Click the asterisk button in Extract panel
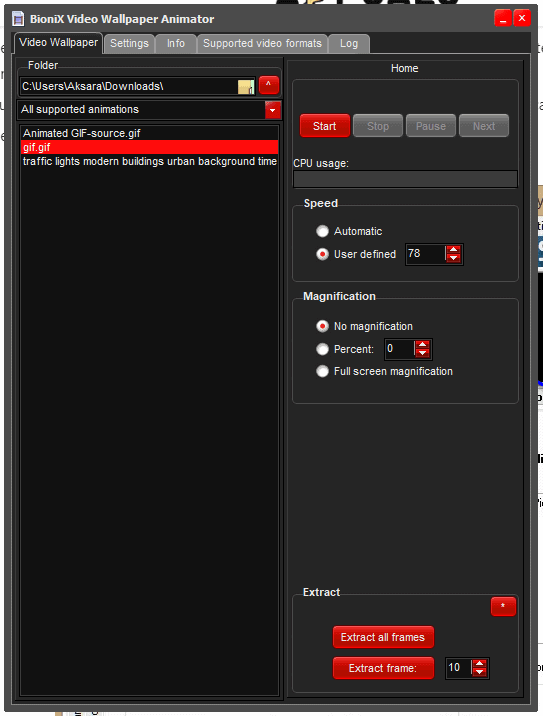 pyautogui.click(x=503, y=606)
